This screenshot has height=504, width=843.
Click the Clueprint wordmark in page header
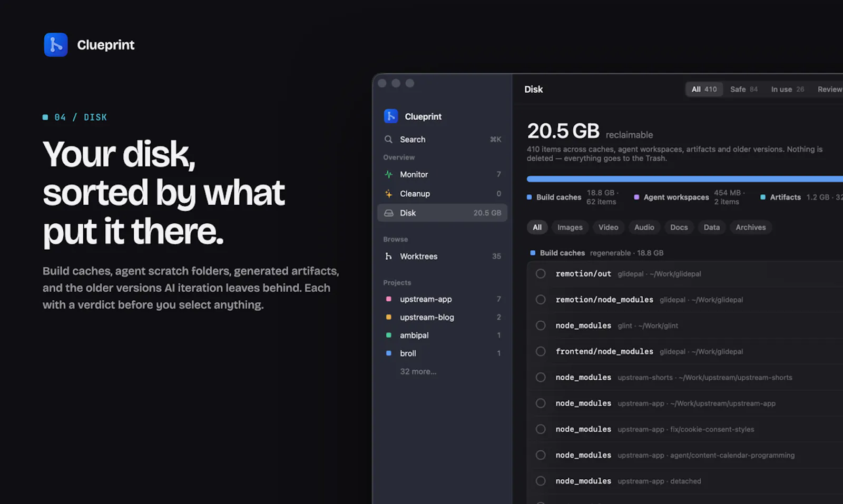pyautogui.click(x=106, y=45)
